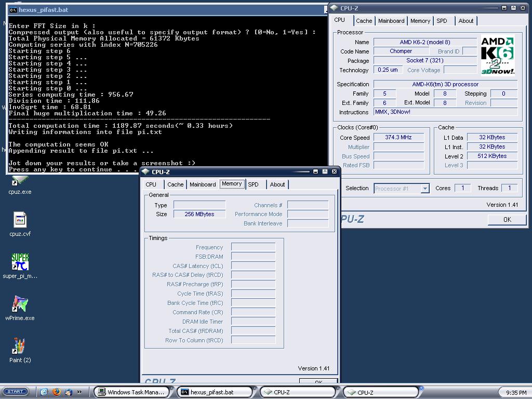532x399 pixels.
Task: Click the Windows START button
Action: coord(15,392)
